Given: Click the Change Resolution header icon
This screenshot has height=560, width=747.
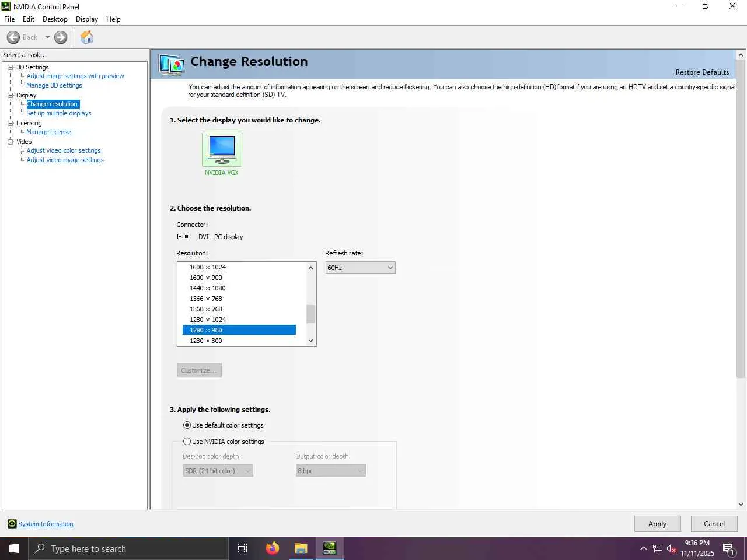Looking at the screenshot, I should click(172, 64).
